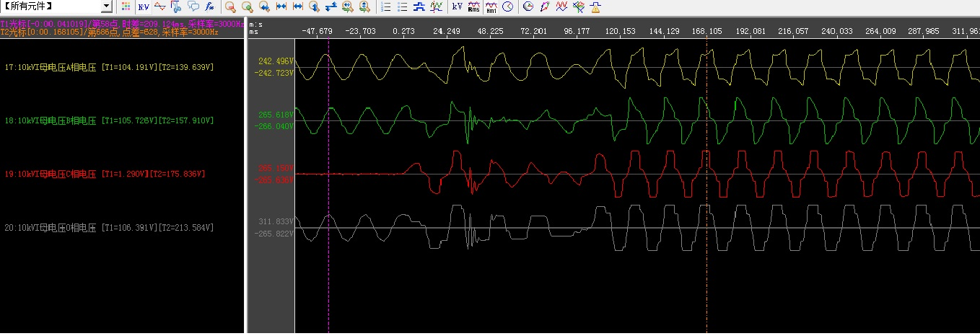Image resolution: width=980 pixels, height=336 pixels.
Task: Open the phasor vector diagram tool
Action: coord(528,6)
